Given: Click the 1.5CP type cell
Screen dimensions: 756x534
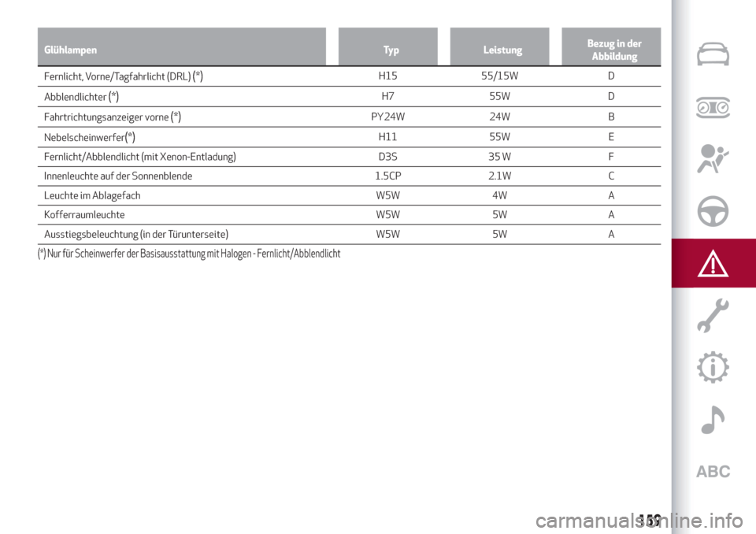Looking at the screenshot, I should (x=387, y=176).
